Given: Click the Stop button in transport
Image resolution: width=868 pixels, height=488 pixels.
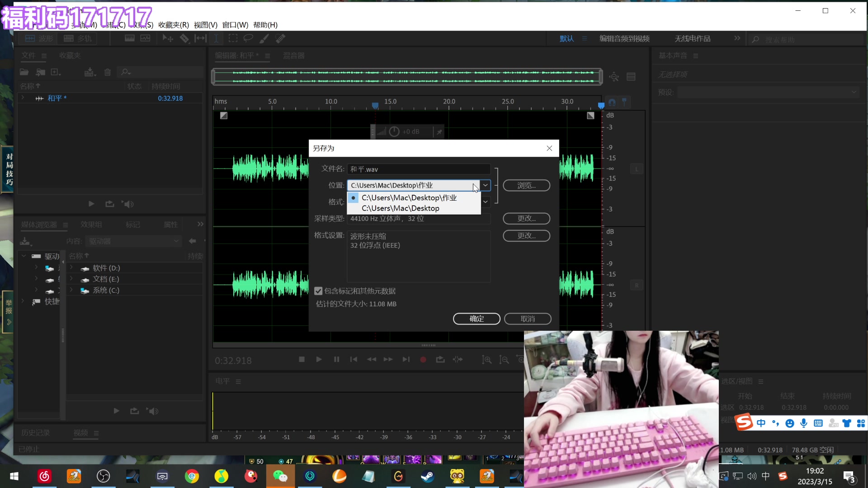Looking at the screenshot, I should pos(302,360).
